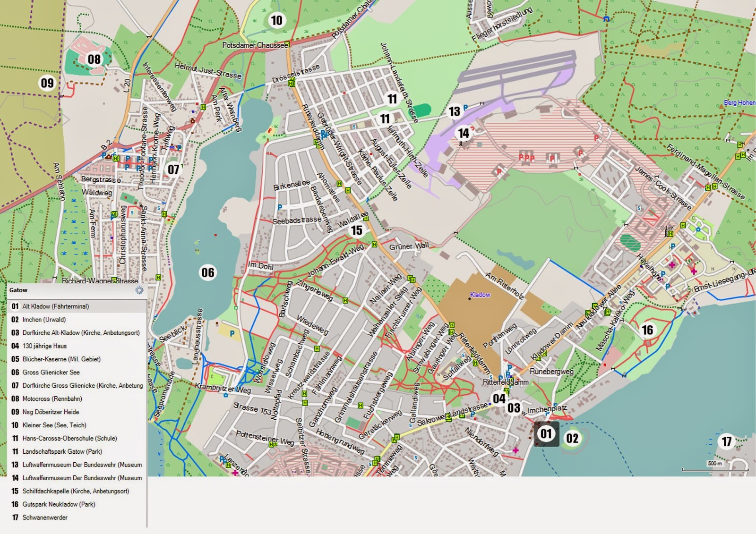
Task: Select list entry 13 Luftwaffenmuseum Der Bundeswehr
Action: point(77,465)
